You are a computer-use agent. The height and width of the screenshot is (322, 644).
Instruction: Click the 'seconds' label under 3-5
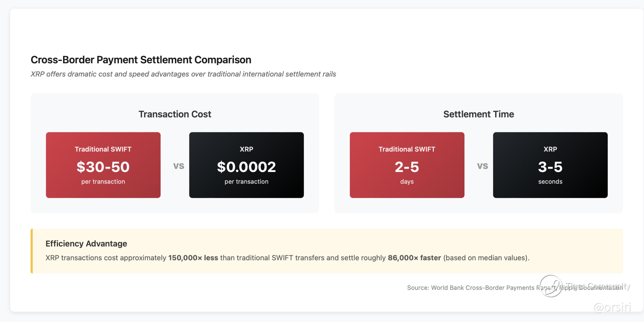click(x=550, y=181)
